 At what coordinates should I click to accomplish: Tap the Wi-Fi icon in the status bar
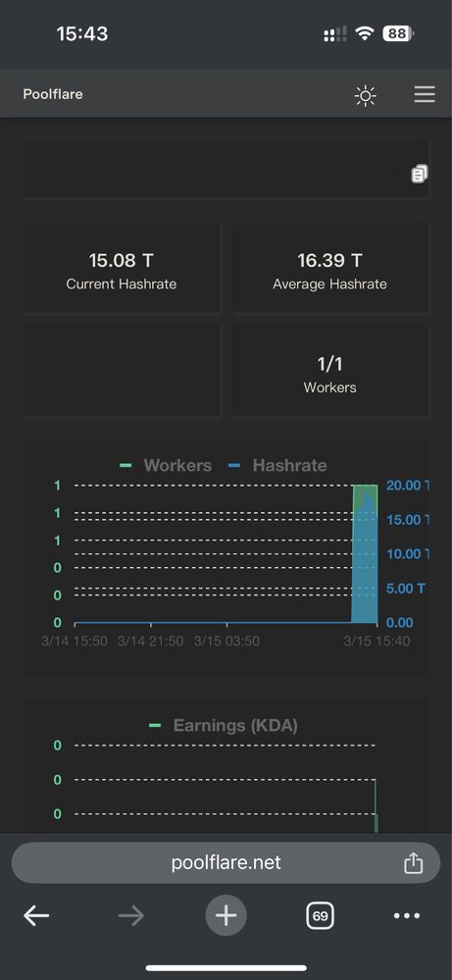(364, 33)
